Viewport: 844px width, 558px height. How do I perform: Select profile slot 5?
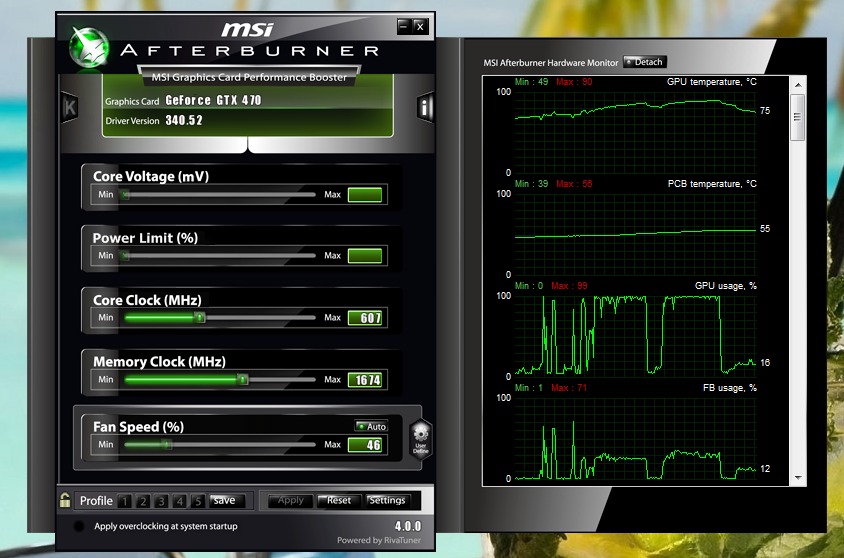coord(198,501)
